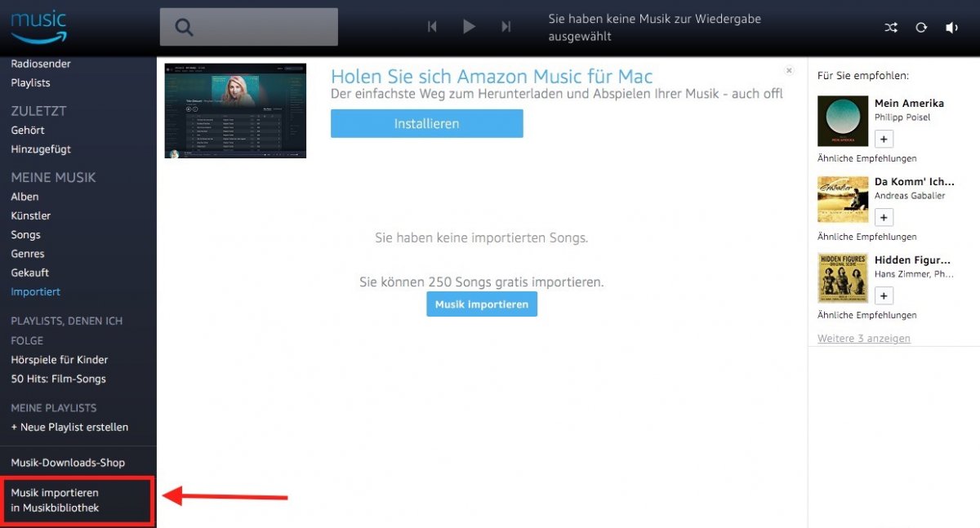980x528 pixels.
Task: Open the 50 Hits: Film-Songs playlist
Action: pos(58,379)
